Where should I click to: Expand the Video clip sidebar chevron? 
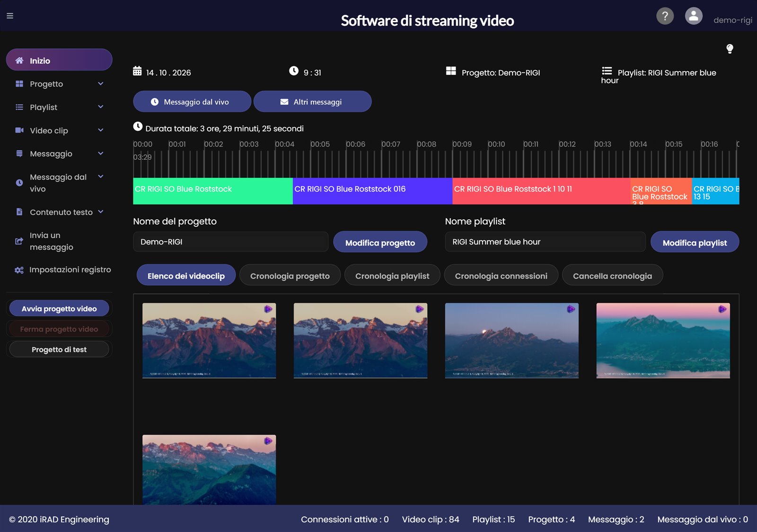100,130
